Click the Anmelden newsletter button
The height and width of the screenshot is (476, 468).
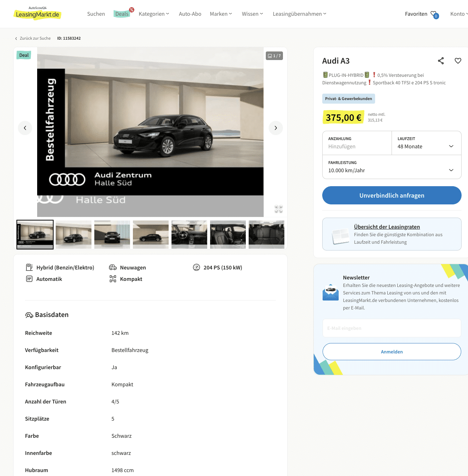[392, 352]
